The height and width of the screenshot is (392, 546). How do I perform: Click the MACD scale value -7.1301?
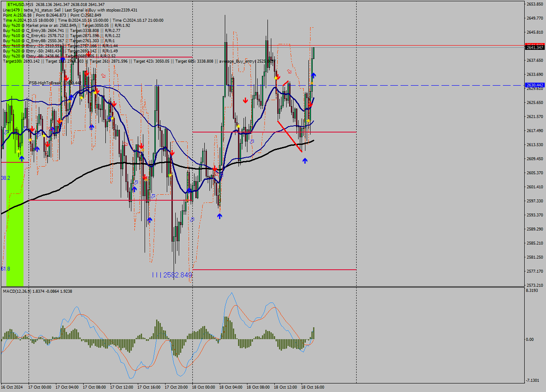tap(533, 380)
